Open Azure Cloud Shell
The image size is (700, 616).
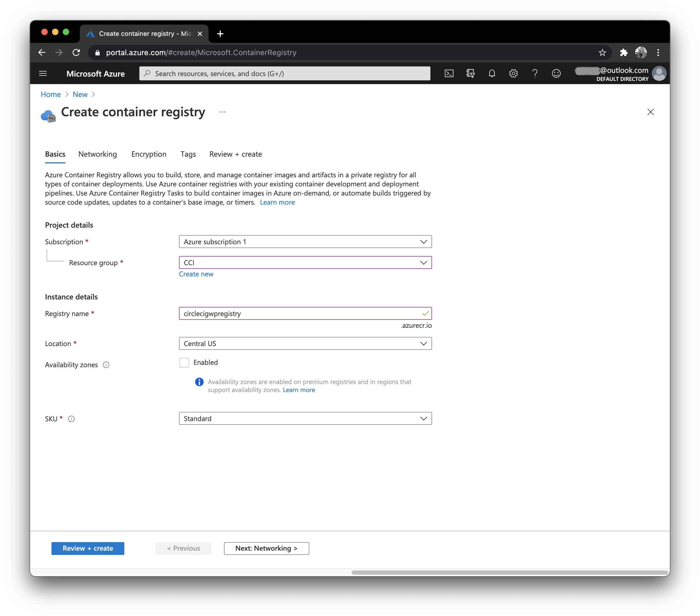point(449,73)
